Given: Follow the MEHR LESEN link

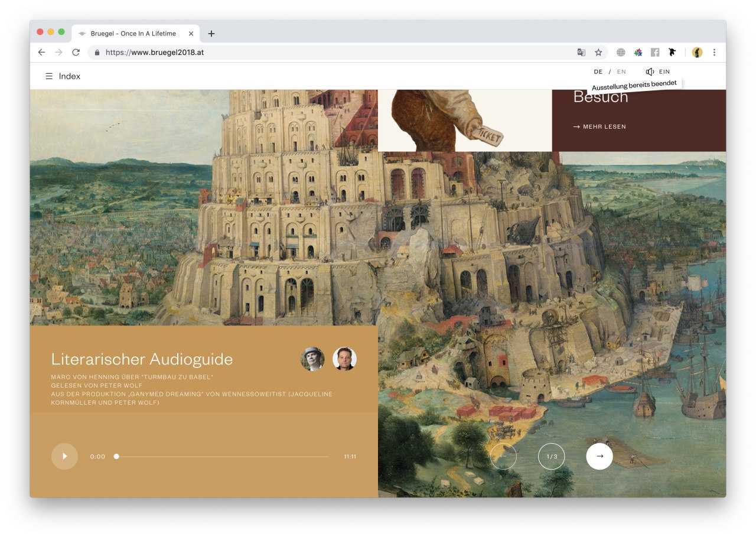Looking at the screenshot, I should tap(599, 126).
